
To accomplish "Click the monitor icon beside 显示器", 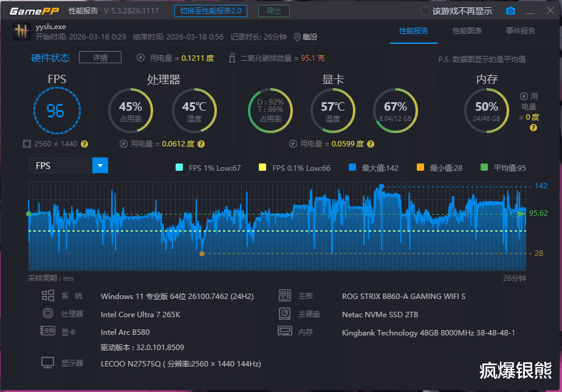I will 47,363.
